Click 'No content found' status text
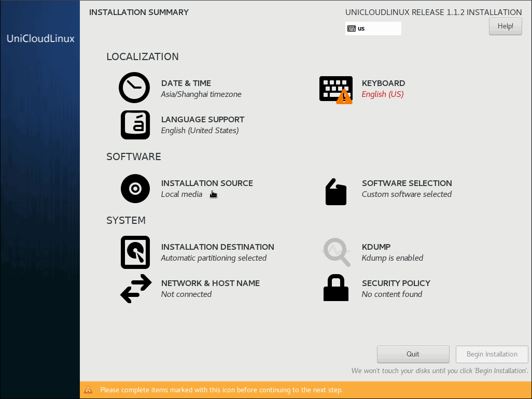 [x=392, y=294]
